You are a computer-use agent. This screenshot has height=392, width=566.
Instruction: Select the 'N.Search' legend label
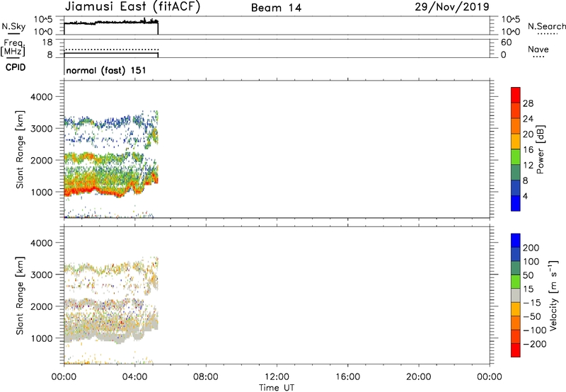(547, 26)
